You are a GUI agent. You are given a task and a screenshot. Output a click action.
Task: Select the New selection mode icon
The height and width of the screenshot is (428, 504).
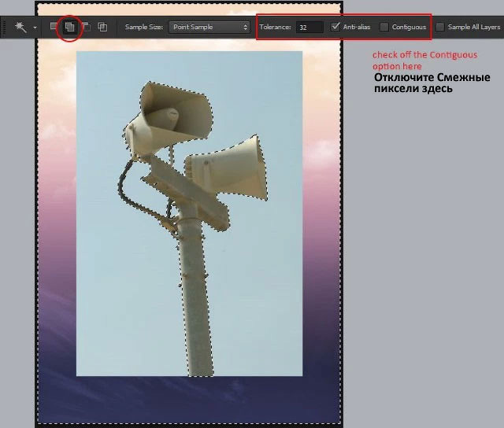pyautogui.click(x=54, y=26)
